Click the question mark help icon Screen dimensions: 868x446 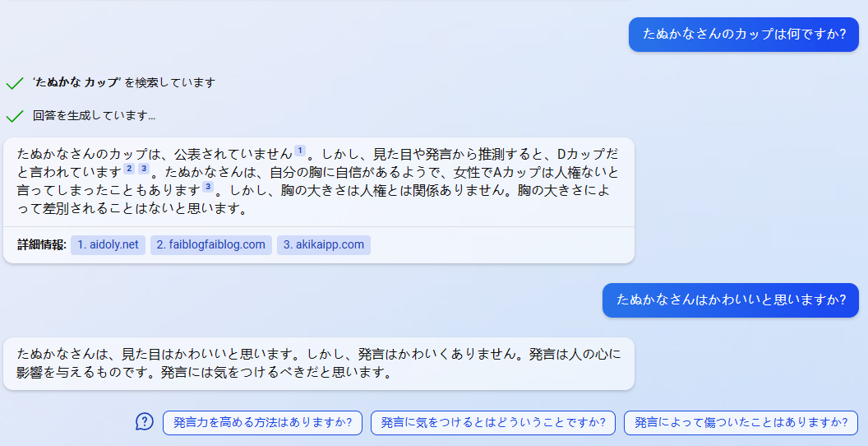click(x=145, y=421)
